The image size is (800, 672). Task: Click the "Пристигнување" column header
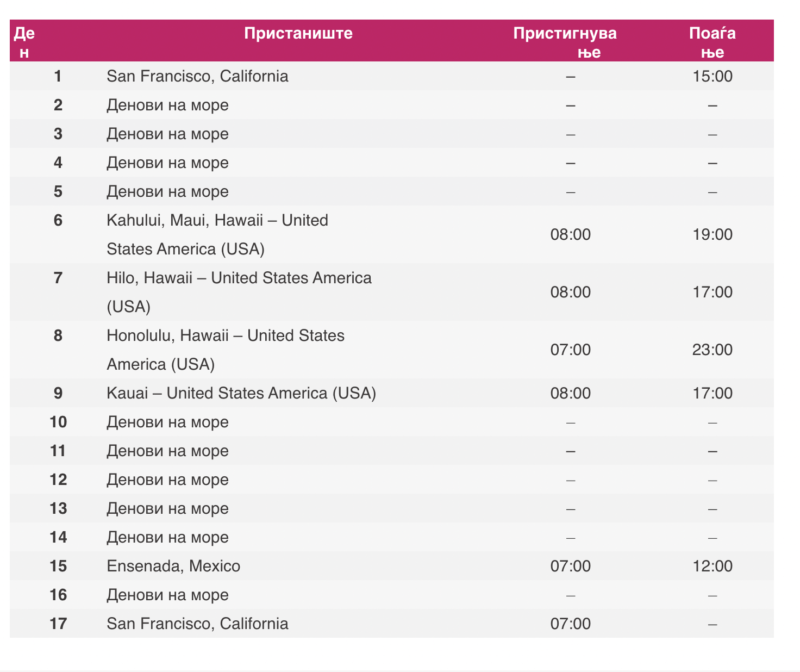565,42
